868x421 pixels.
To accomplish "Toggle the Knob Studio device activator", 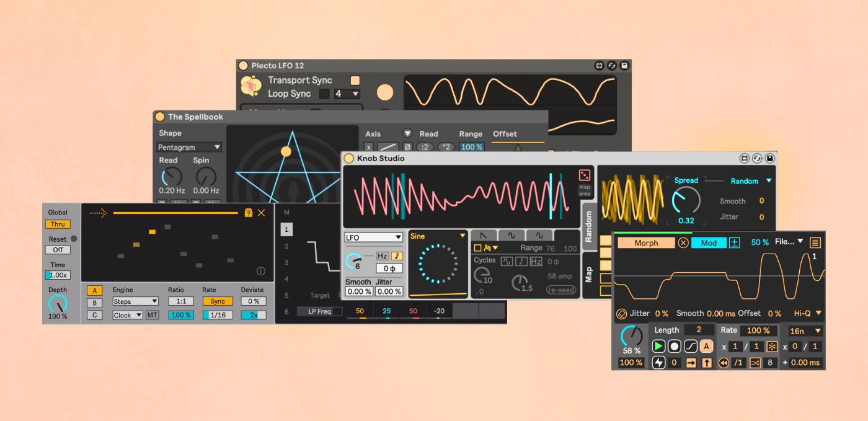I will tap(348, 159).
